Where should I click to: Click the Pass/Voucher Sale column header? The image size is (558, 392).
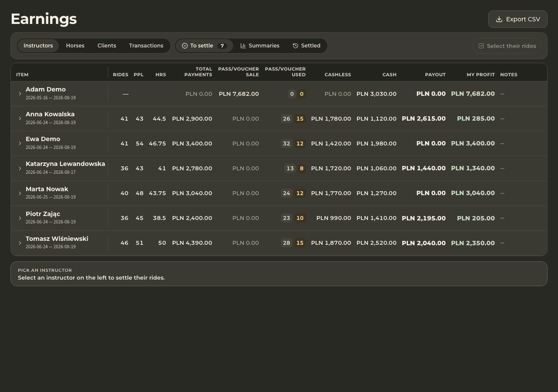(x=238, y=72)
